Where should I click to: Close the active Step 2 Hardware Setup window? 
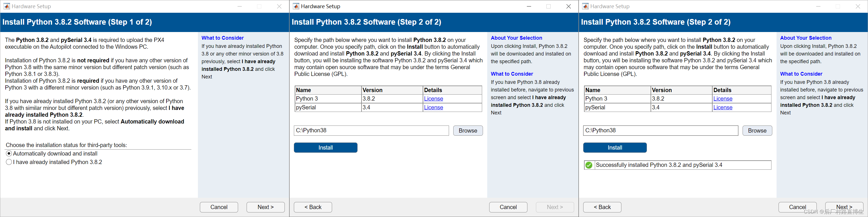point(568,7)
